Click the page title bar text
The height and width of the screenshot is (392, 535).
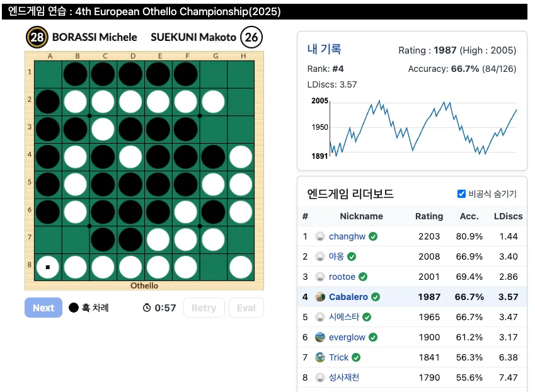pyautogui.click(x=144, y=11)
